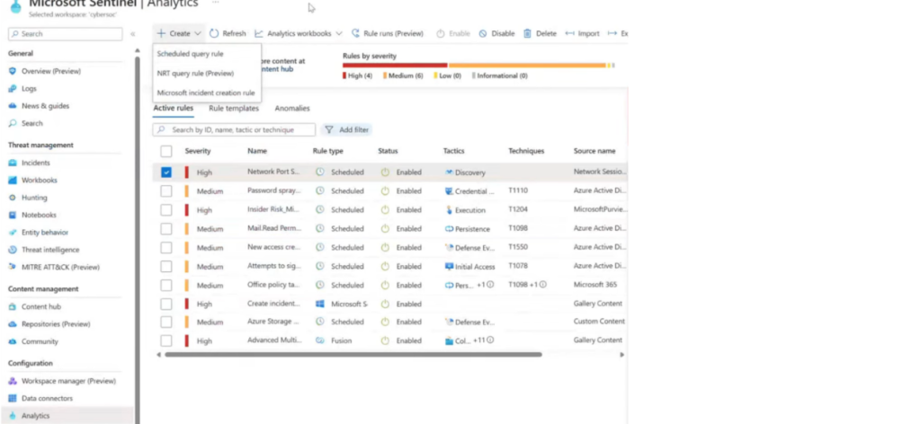
Task: Click the horizontal scrollbar below the table
Action: 353,355
